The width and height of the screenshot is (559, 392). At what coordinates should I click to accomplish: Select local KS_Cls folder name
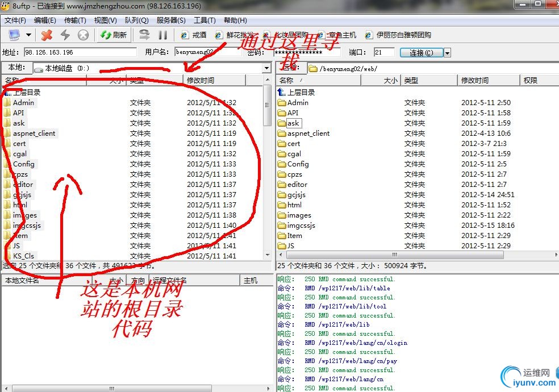[23, 256]
